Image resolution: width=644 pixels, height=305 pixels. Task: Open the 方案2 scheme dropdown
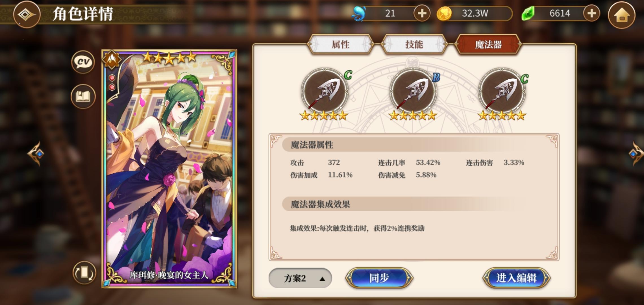(300, 278)
